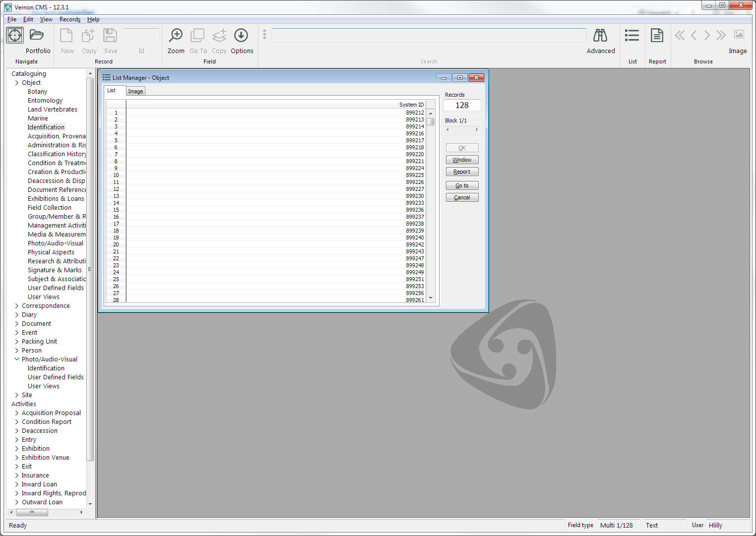Image resolution: width=756 pixels, height=536 pixels.
Task: Click the New record icon
Action: [66, 35]
